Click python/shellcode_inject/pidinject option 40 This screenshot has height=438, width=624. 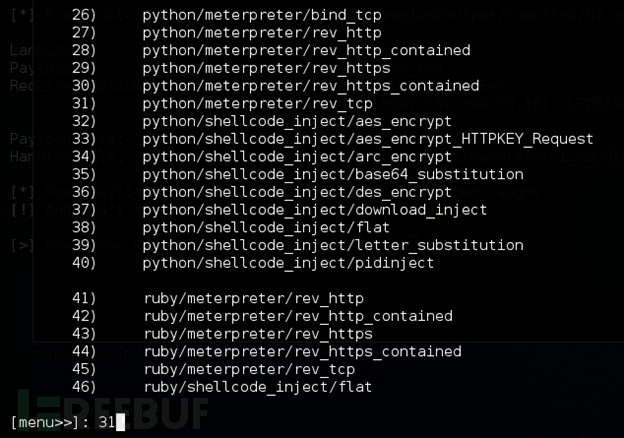pos(288,263)
